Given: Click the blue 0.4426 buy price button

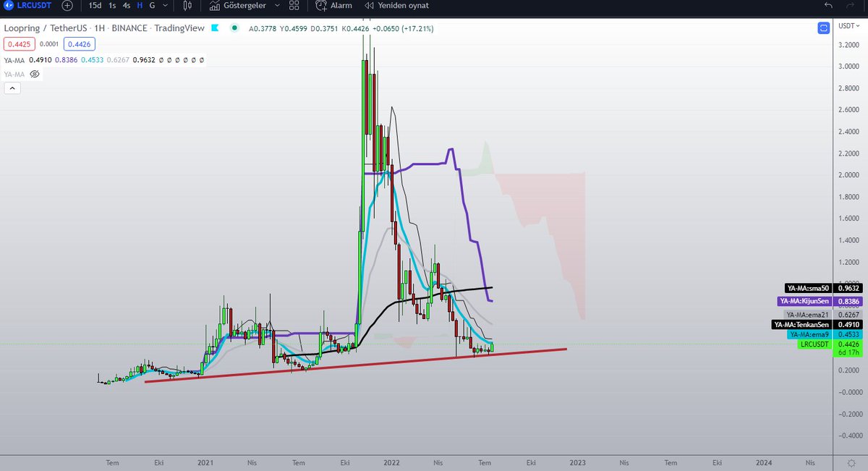Looking at the screenshot, I should (x=80, y=44).
